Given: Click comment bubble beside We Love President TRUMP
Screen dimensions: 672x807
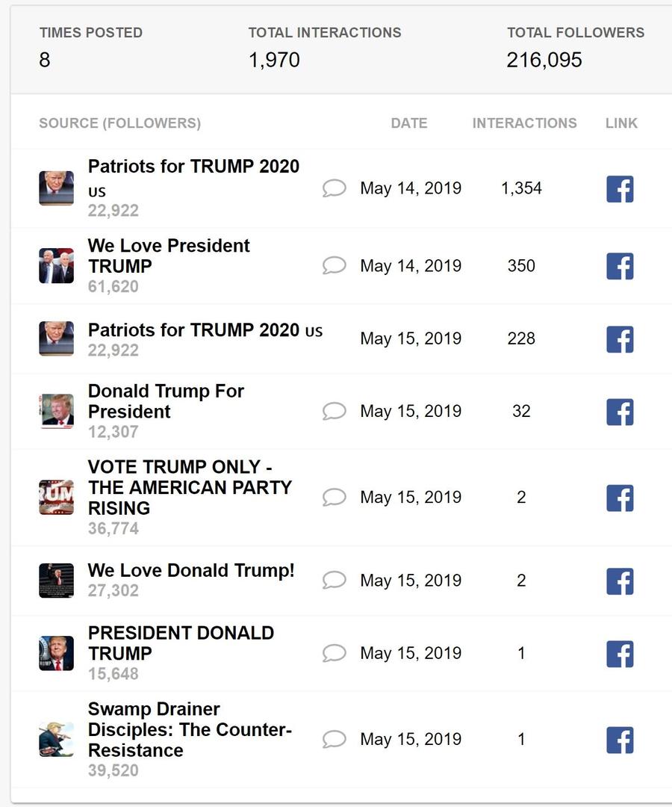Looking at the screenshot, I should point(335,265).
